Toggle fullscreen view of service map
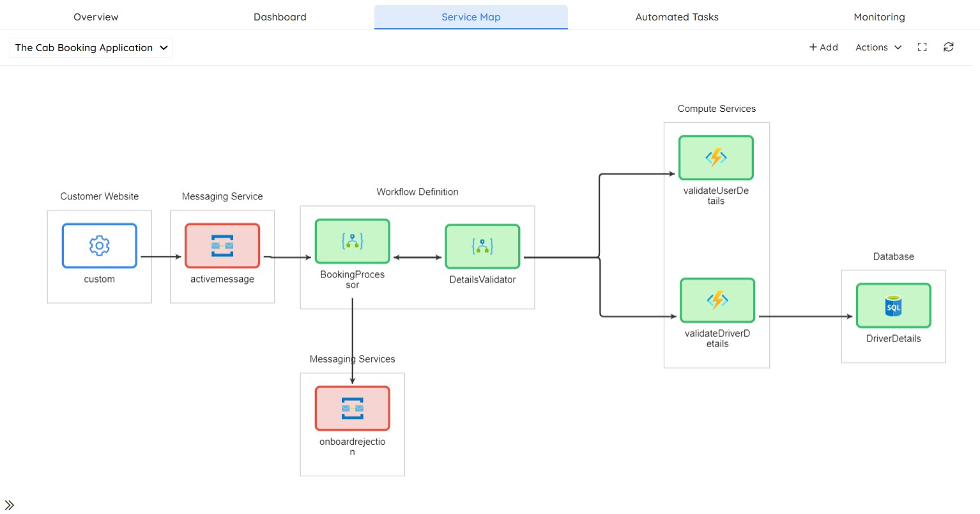The height and width of the screenshot is (514, 980). coord(922,47)
